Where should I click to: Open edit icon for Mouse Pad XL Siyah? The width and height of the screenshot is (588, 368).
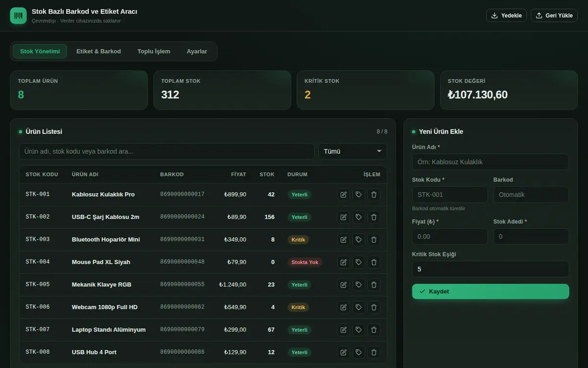pos(343,262)
